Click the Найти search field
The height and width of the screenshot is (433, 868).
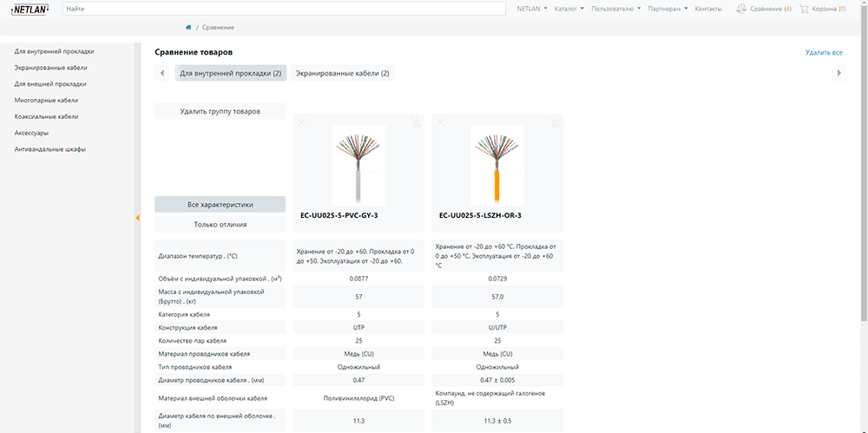pos(285,9)
